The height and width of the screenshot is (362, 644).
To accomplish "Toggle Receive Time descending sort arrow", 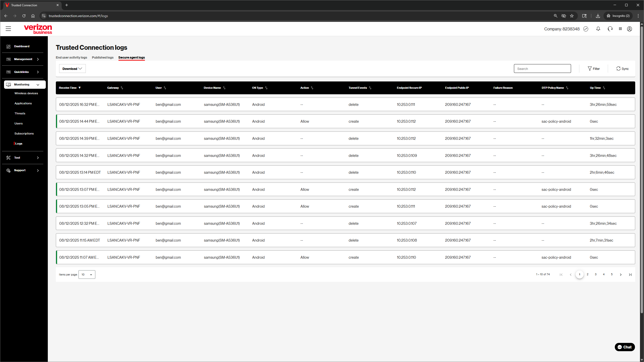I will tap(79, 88).
